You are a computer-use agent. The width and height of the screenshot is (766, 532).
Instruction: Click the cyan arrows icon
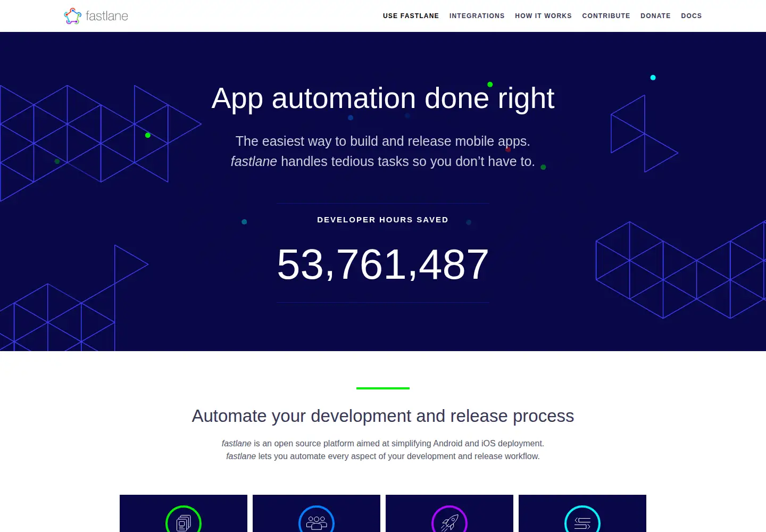582,520
